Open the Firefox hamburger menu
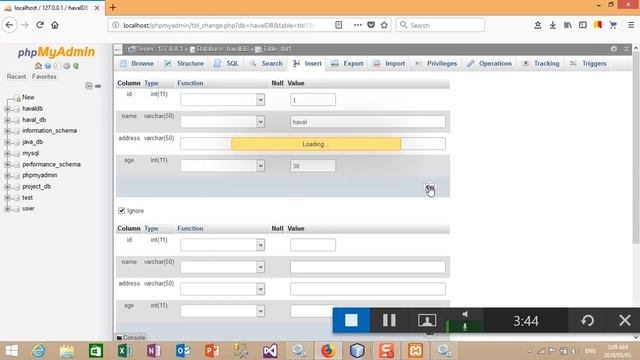The width and height of the screenshot is (640, 360). 631,25
